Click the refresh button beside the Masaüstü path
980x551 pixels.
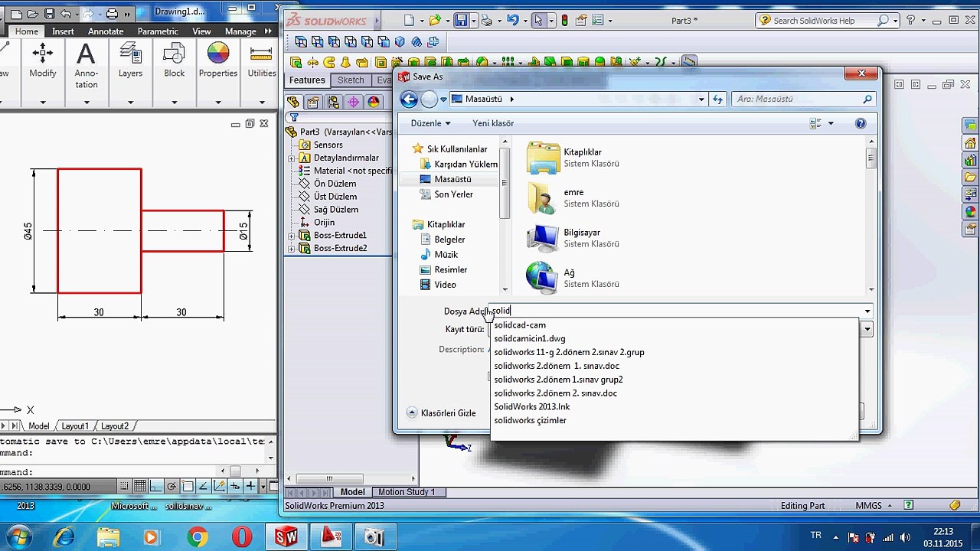[x=717, y=99]
